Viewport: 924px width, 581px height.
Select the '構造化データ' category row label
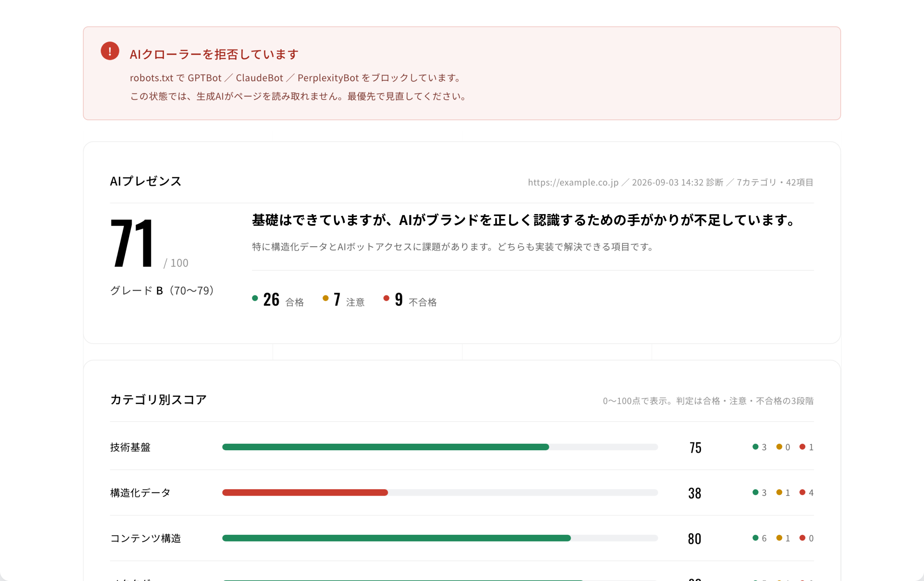click(x=140, y=493)
